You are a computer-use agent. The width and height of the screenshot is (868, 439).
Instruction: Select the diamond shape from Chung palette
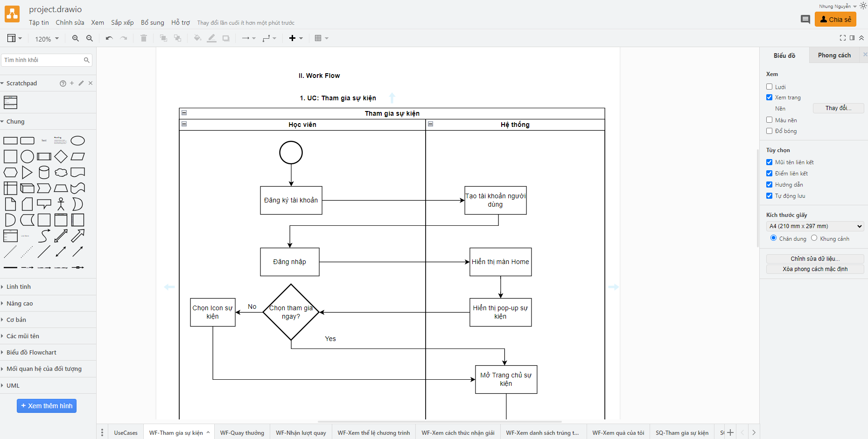point(61,156)
